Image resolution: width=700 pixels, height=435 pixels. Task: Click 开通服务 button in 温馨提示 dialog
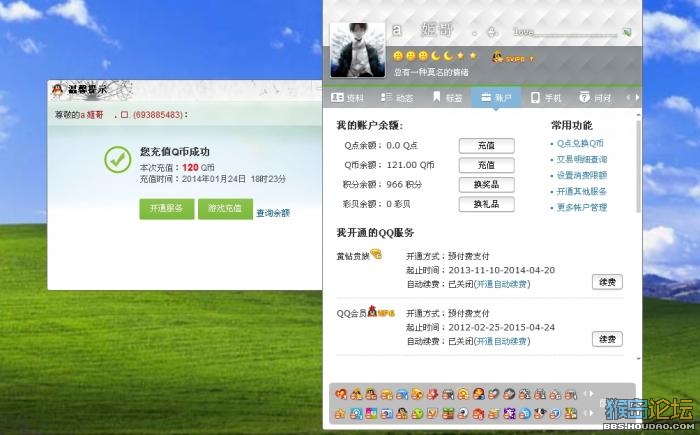pyautogui.click(x=167, y=209)
